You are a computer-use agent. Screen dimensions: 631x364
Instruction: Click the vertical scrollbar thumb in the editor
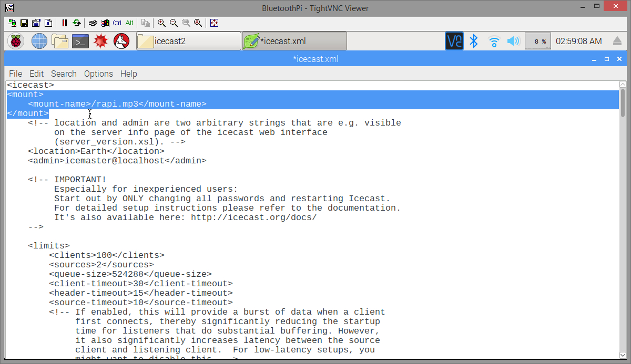pyautogui.click(x=623, y=102)
